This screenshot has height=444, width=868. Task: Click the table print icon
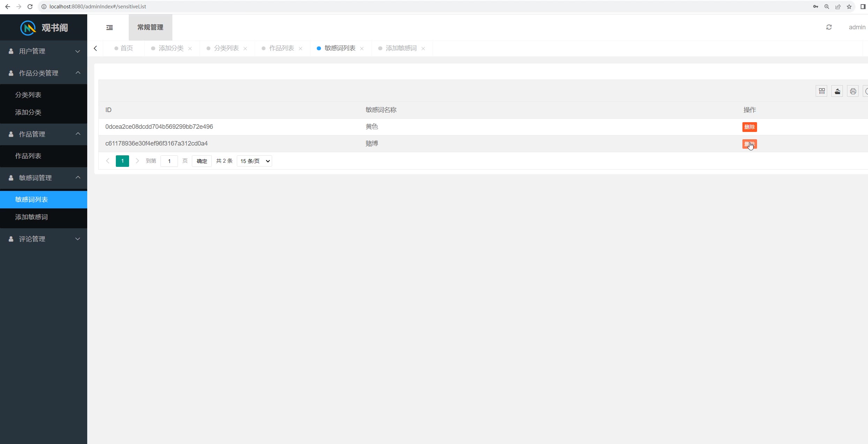(x=853, y=91)
